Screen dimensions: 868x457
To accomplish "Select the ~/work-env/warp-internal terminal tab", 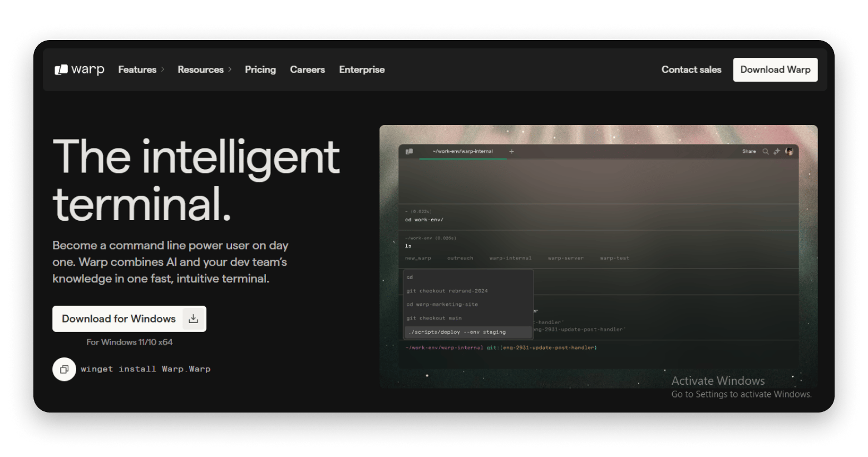I will pyautogui.click(x=462, y=151).
